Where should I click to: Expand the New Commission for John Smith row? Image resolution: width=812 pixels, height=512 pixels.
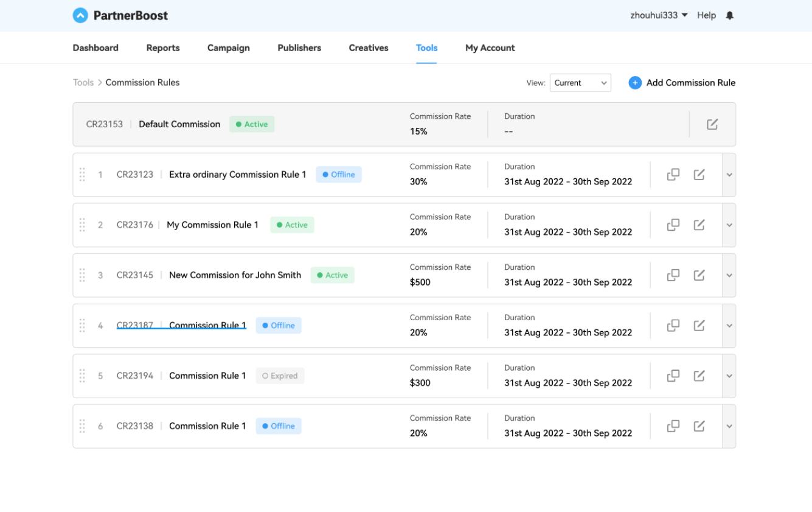(x=729, y=275)
